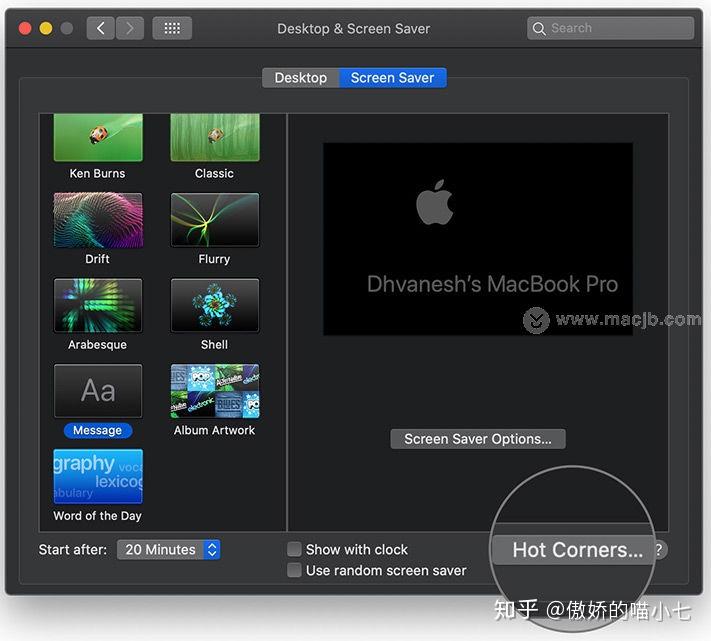Focus the Search field

click(x=610, y=28)
